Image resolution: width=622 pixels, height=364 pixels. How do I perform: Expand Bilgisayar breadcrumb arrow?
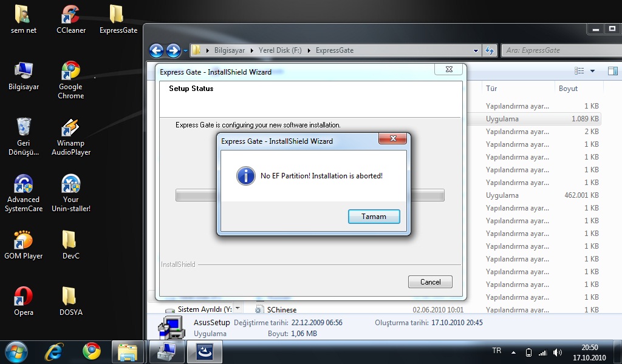pyautogui.click(x=251, y=50)
